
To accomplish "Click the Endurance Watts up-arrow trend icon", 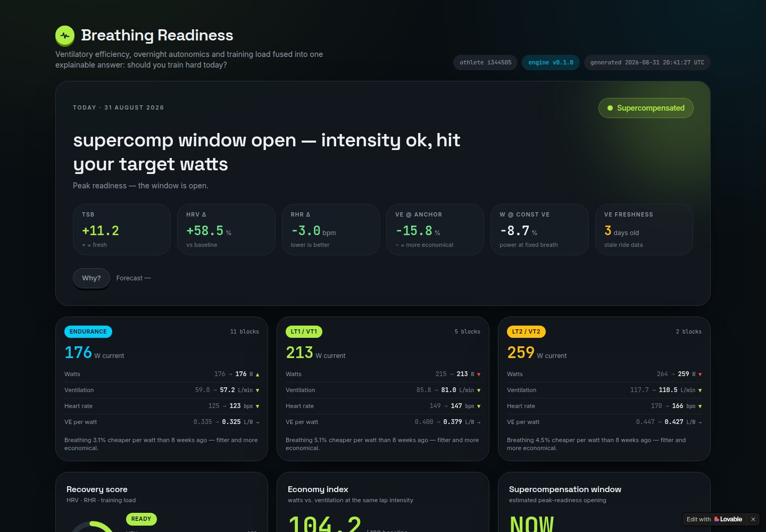I will [257, 375].
